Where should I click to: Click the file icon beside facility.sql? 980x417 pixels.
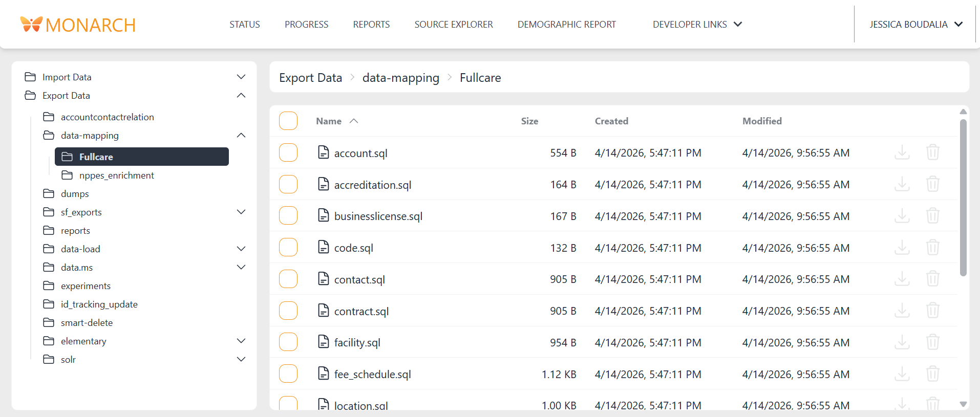coord(324,342)
